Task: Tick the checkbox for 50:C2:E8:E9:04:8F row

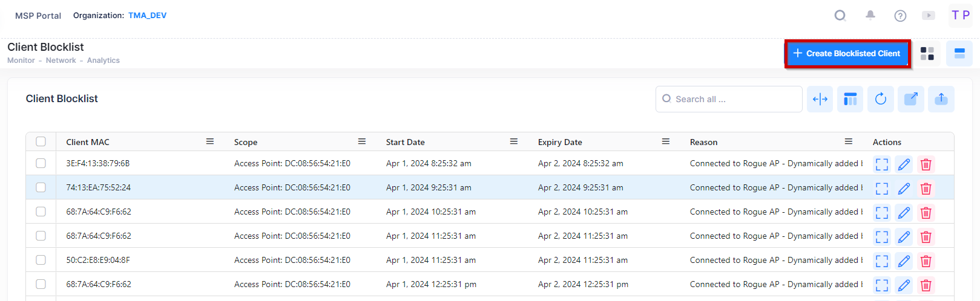Action: (x=41, y=260)
